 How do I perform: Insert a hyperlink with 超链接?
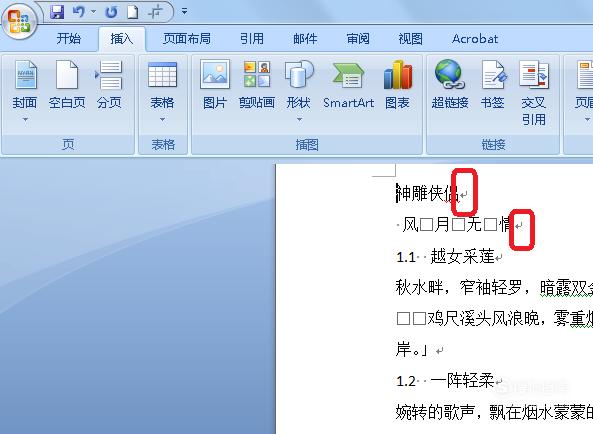pyautogui.click(x=450, y=85)
